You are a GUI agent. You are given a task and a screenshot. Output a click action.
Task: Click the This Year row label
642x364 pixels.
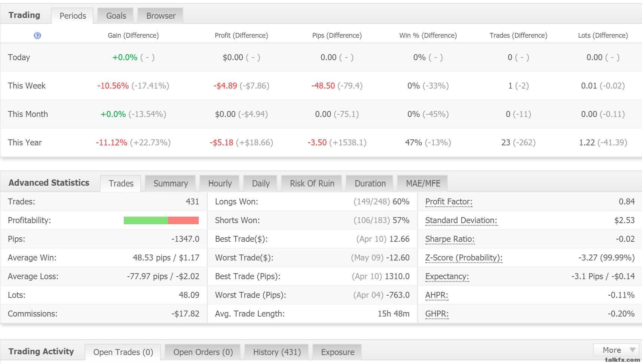click(x=25, y=143)
